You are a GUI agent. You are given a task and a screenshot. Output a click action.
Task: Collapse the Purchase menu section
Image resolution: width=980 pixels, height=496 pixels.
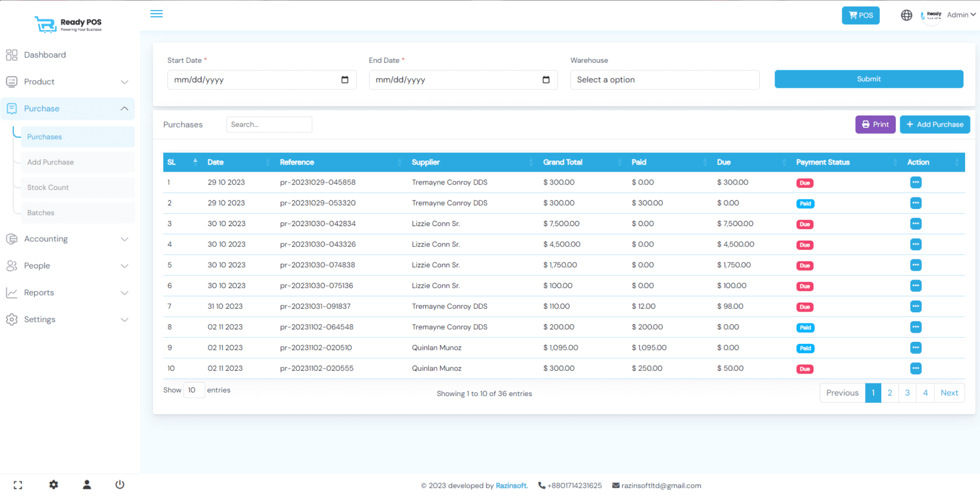coord(124,108)
